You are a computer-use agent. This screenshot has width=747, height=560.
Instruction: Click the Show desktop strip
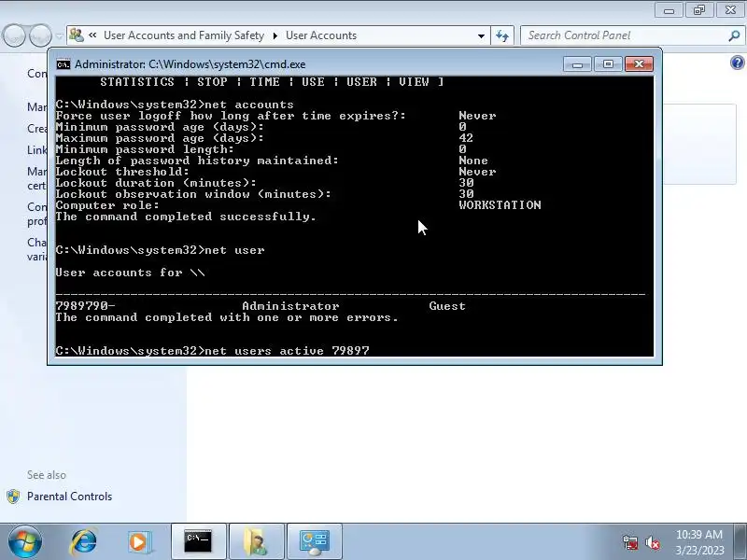[x=741, y=541]
